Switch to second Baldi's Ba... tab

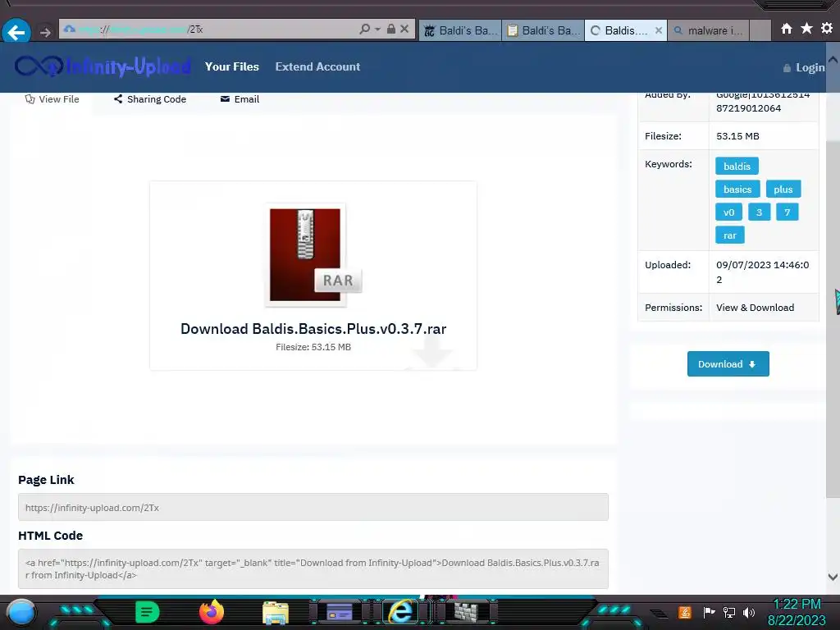[543, 30]
